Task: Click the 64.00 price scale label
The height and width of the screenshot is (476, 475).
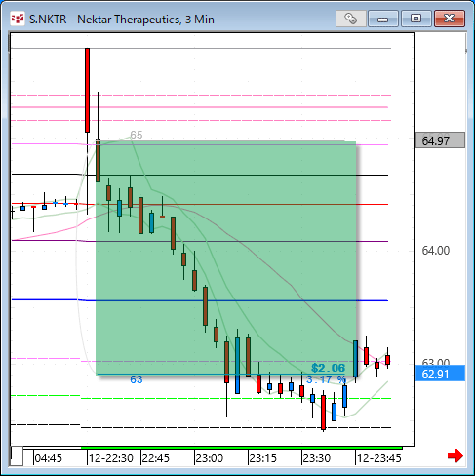Action: coord(436,251)
